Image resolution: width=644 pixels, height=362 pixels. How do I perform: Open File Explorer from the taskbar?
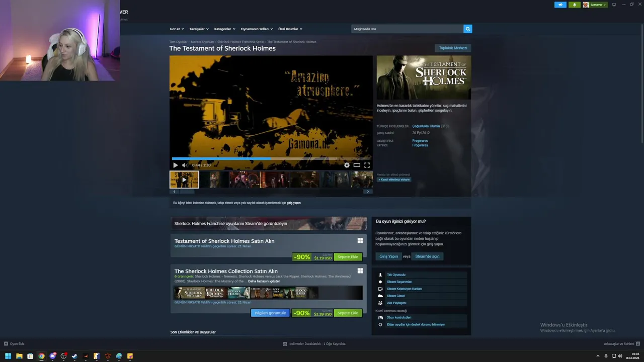[19, 356]
